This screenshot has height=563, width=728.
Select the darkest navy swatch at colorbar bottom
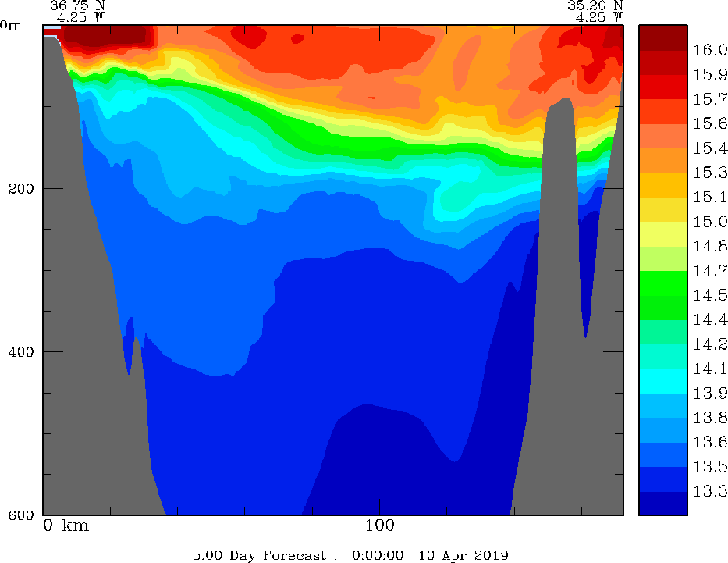pyautogui.click(x=663, y=503)
